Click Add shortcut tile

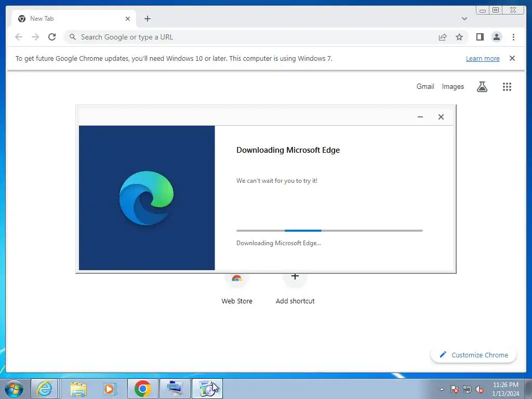pyautogui.click(x=295, y=288)
